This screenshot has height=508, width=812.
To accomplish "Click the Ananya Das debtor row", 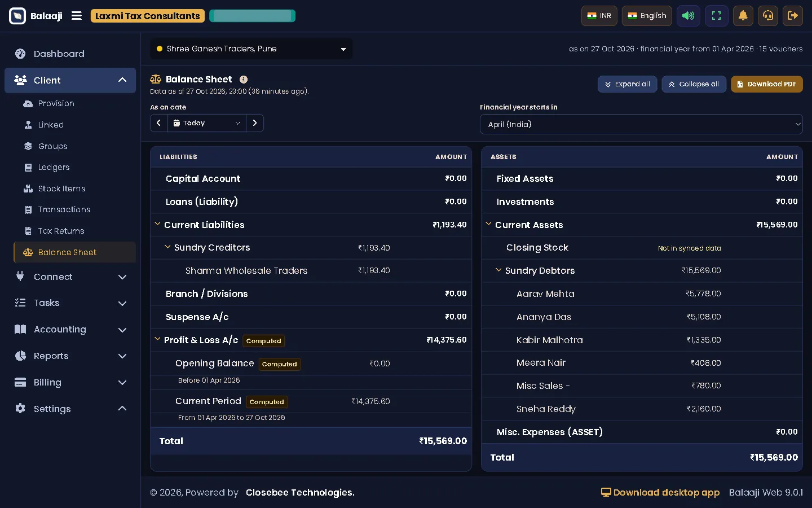I will [x=642, y=317].
